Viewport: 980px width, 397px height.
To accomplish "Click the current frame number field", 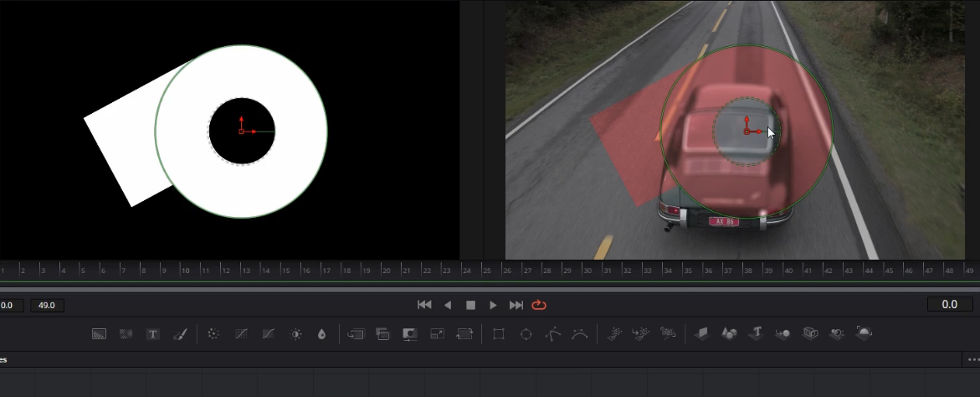I will 949,305.
